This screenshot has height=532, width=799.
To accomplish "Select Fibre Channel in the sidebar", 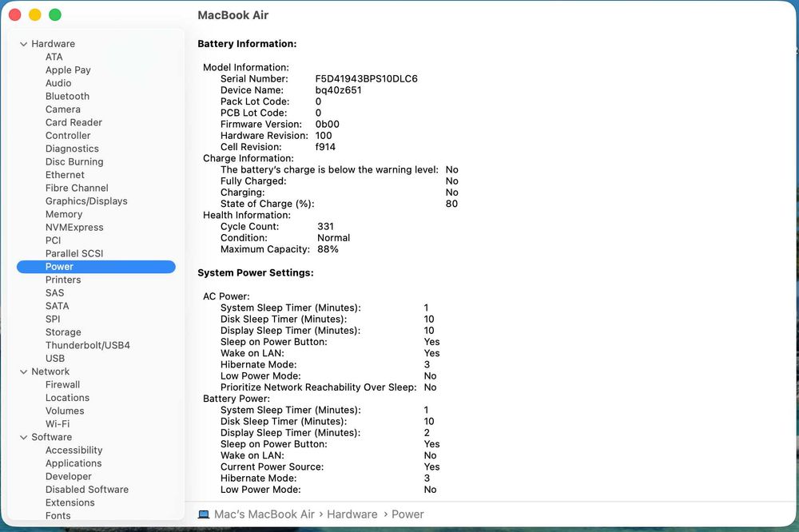I will click(77, 188).
